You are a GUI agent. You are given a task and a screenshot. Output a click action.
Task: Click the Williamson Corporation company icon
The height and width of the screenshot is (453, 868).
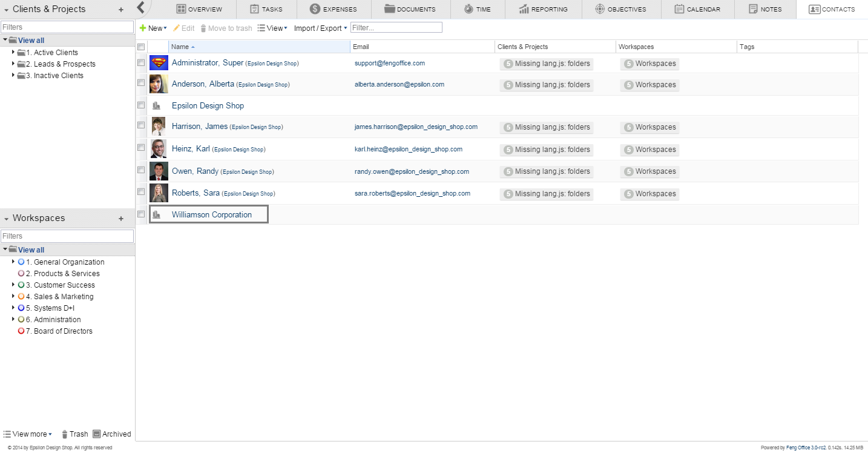click(x=157, y=214)
